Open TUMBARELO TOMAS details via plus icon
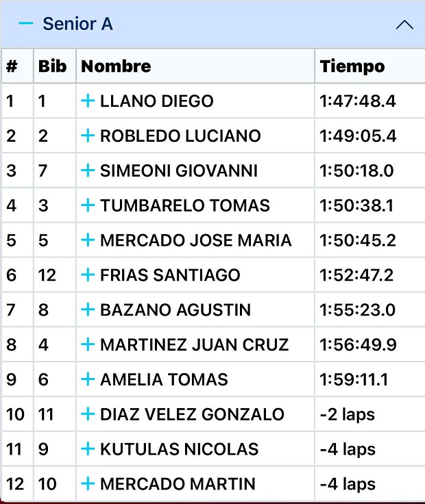The width and height of the screenshot is (425, 504). (88, 205)
